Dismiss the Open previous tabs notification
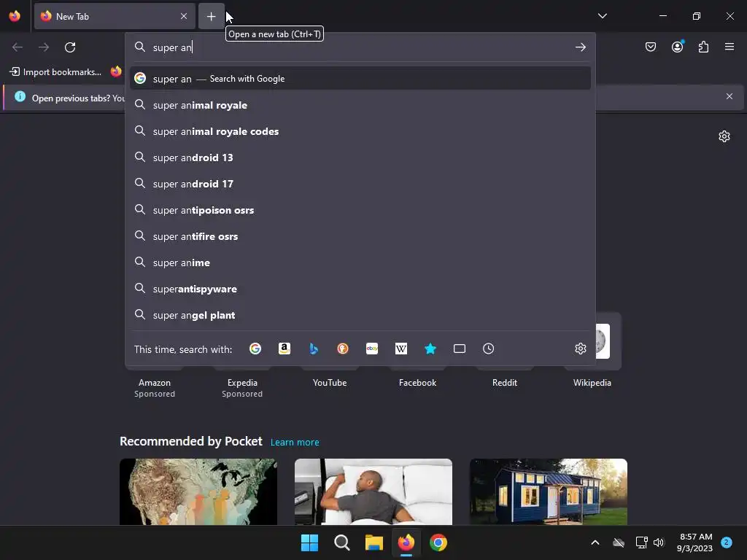 pos(729,97)
